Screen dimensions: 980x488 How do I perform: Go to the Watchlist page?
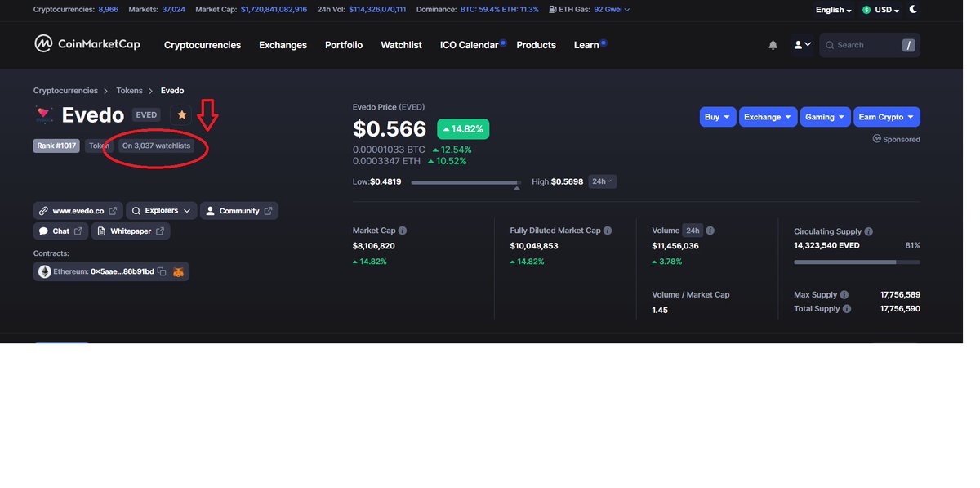pos(401,45)
